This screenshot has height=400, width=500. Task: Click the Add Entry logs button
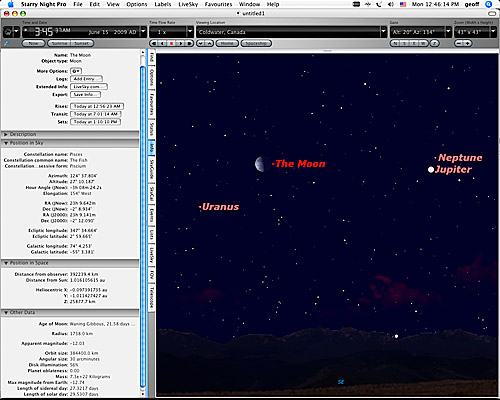(86, 79)
